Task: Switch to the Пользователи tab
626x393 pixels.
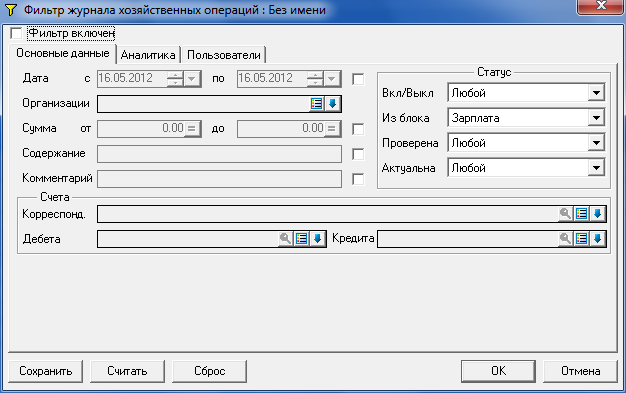Action: tap(224, 55)
